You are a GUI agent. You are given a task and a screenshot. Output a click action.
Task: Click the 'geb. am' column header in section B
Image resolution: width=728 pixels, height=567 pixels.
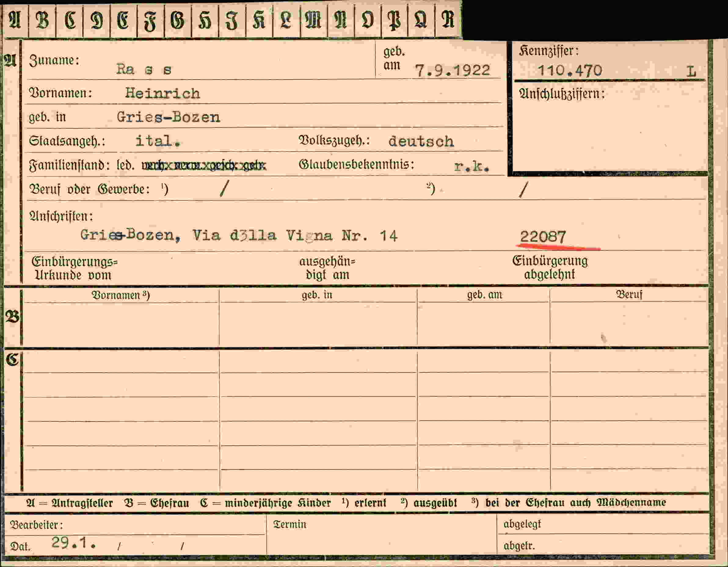[x=484, y=295]
